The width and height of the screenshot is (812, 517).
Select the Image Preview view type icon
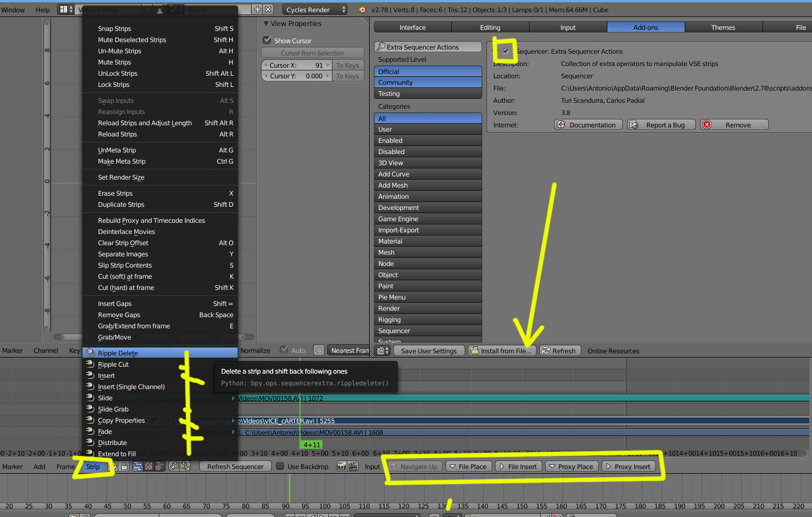[149, 466]
